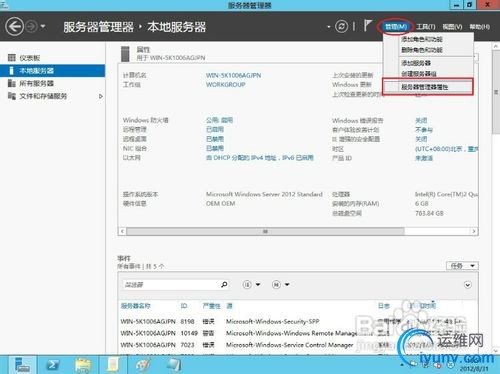Open the product ID activation status link
The height and width of the screenshot is (374, 500).
[424, 158]
